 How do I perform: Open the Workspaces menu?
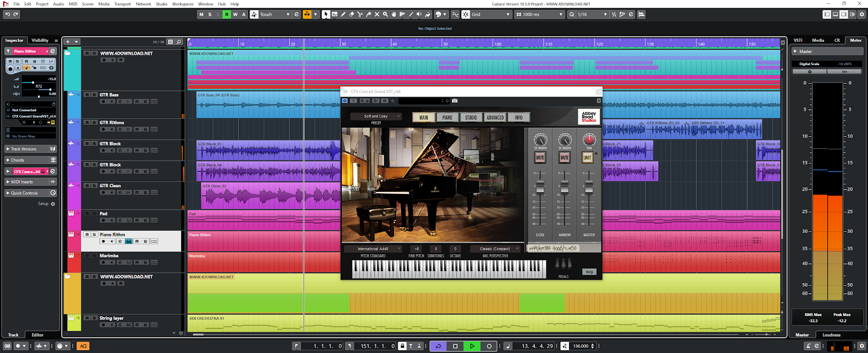[183, 4]
